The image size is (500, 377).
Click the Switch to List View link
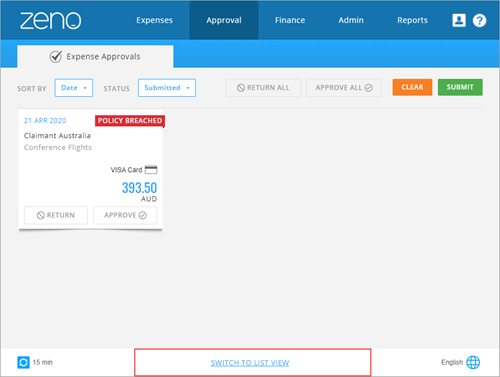(250, 363)
